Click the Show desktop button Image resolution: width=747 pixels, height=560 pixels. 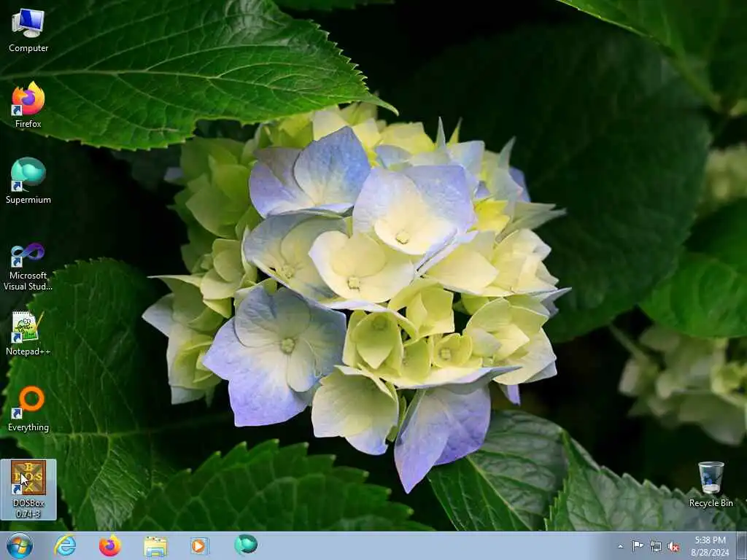tap(742, 546)
